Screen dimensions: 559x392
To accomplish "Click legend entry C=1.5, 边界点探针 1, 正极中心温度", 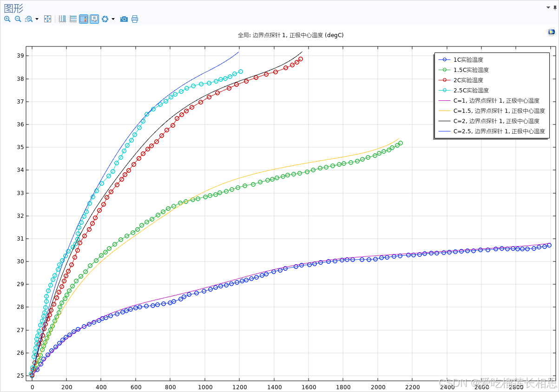I will coord(499,111).
